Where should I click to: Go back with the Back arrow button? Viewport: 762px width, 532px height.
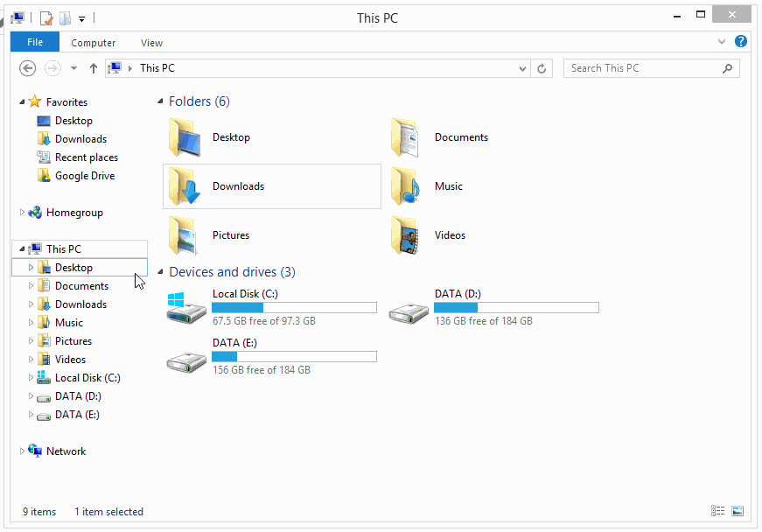point(28,68)
